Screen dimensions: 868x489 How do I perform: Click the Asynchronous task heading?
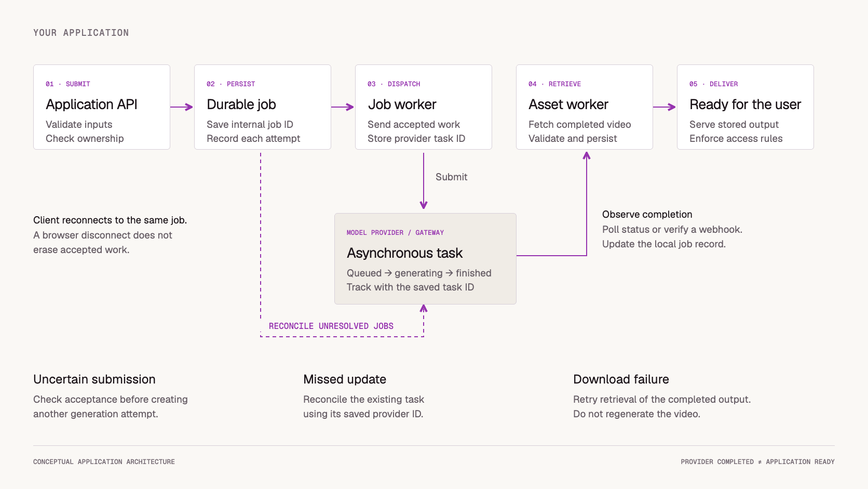pyautogui.click(x=404, y=253)
